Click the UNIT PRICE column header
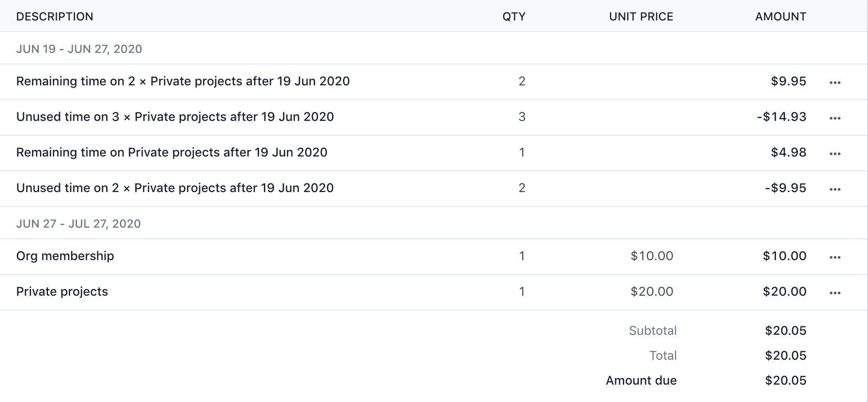 coord(641,16)
